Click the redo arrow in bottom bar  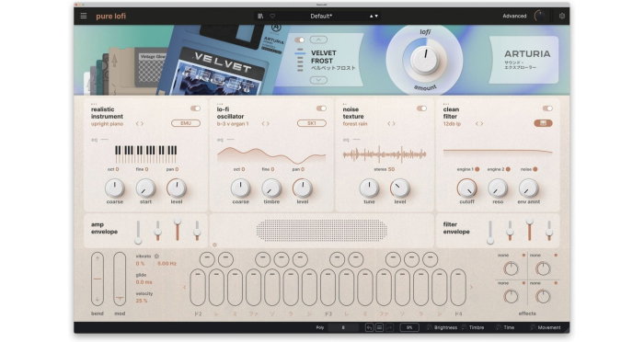click(x=389, y=327)
